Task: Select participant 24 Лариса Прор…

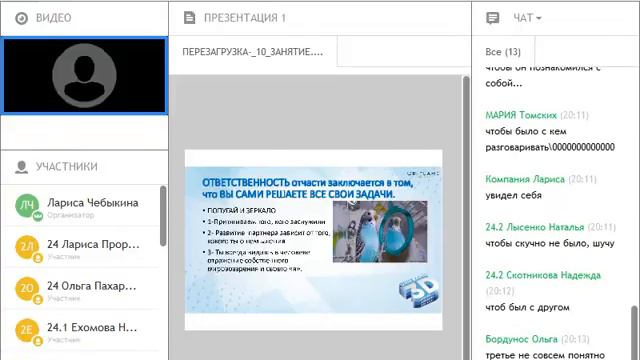Action: coord(82,247)
